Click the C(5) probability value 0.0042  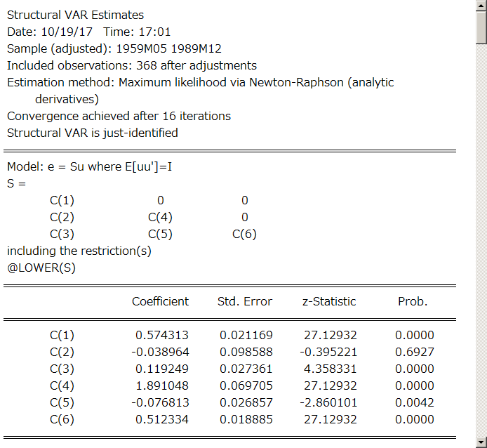(x=415, y=402)
